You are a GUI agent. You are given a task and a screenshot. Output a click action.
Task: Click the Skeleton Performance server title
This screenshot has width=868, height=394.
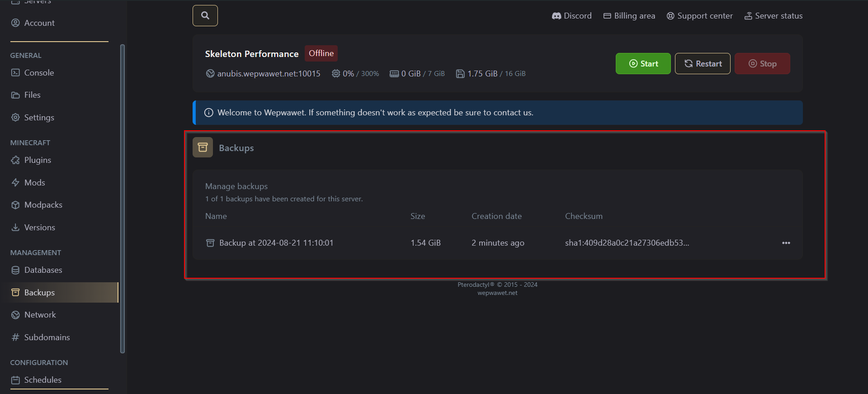point(252,54)
